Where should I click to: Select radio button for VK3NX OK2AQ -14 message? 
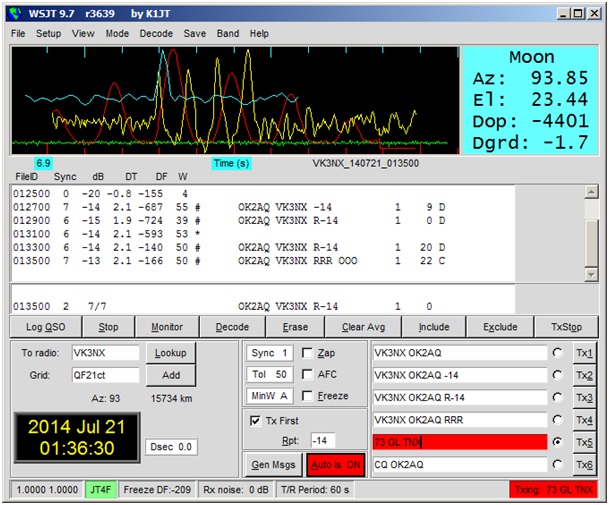pos(557,375)
